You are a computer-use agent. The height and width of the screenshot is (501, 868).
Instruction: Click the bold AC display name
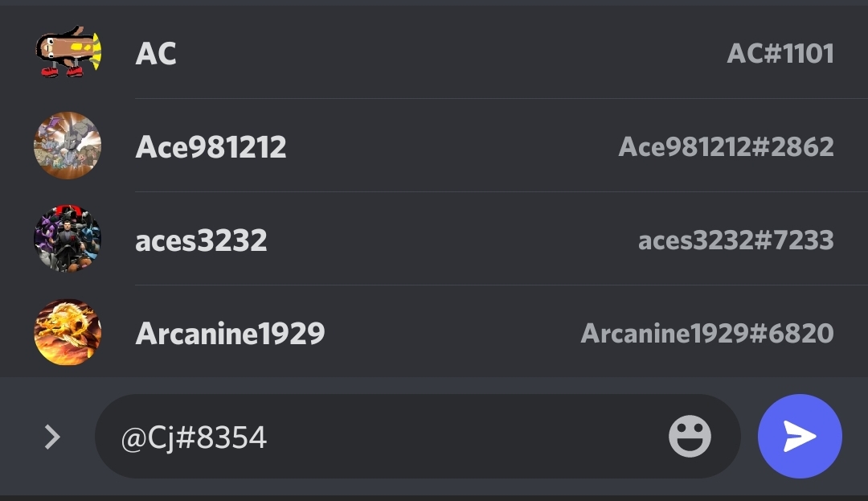coord(156,54)
